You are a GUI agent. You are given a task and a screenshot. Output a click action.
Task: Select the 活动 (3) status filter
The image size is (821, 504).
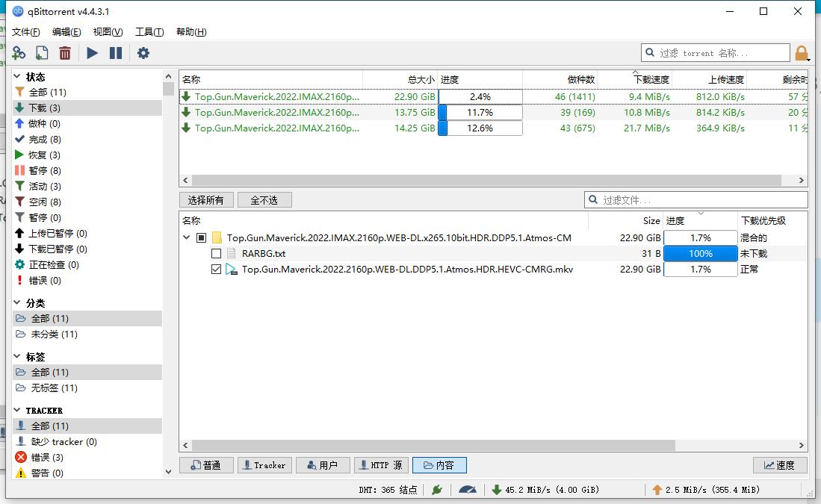click(87, 187)
